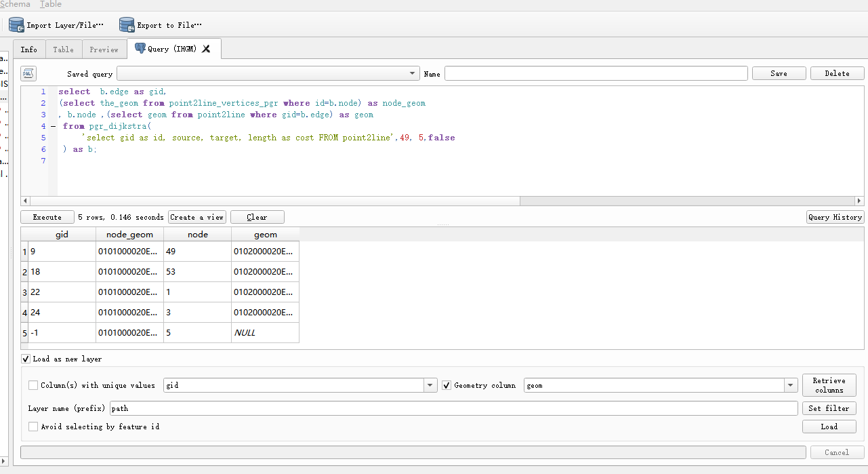Viewport: 868px width, 474px height.
Task: Open the unique column dropdown showing gid
Action: [300, 385]
